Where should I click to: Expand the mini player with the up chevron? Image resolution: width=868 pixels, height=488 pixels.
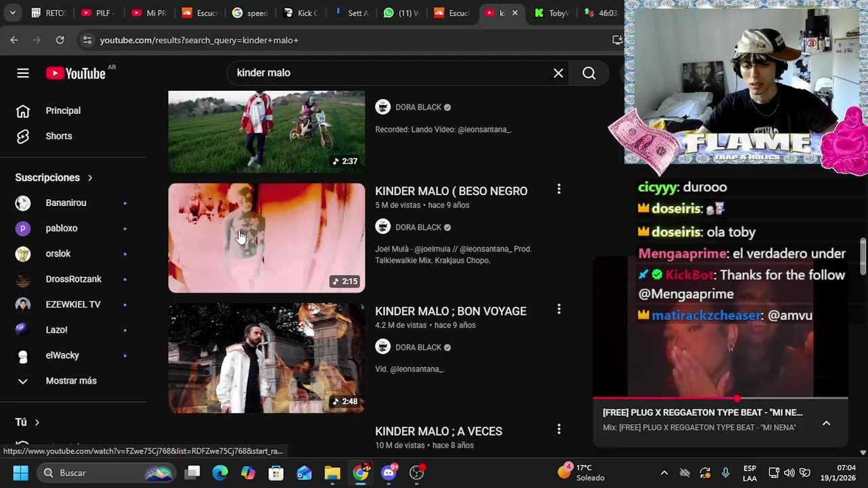[826, 423]
